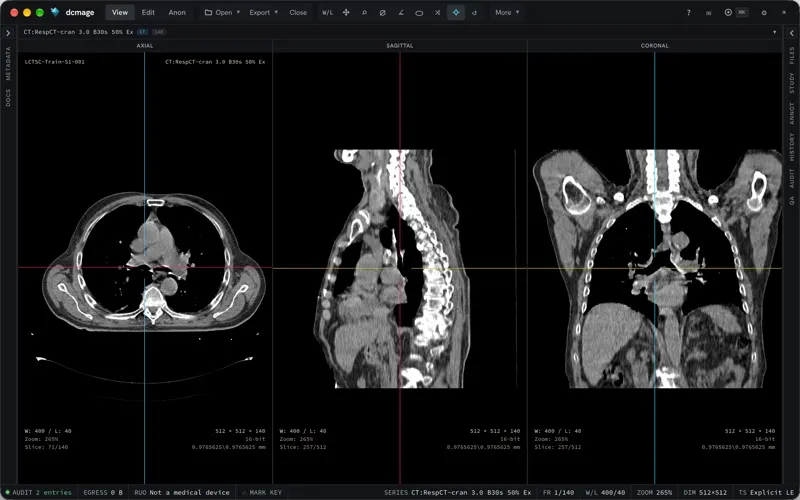Viewport: 800px width, 500px height.
Task: Select the angle measurement tool
Action: tap(401, 12)
